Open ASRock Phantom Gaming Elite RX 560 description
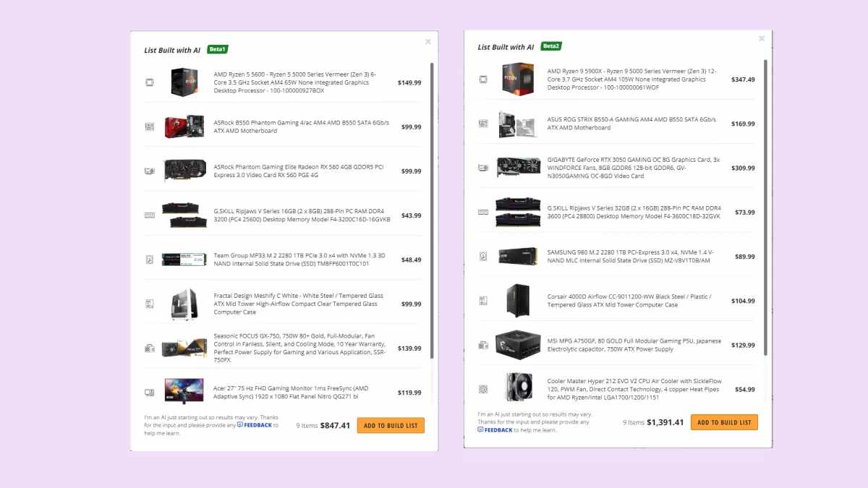Image resolution: width=868 pixels, height=488 pixels. pyautogui.click(x=299, y=171)
